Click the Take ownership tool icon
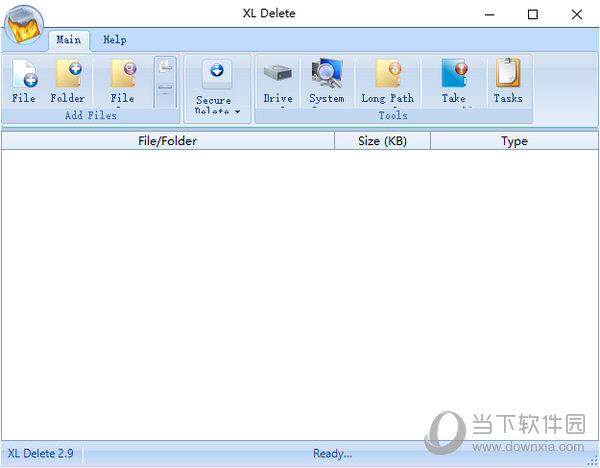600x468 pixels. pos(454,73)
